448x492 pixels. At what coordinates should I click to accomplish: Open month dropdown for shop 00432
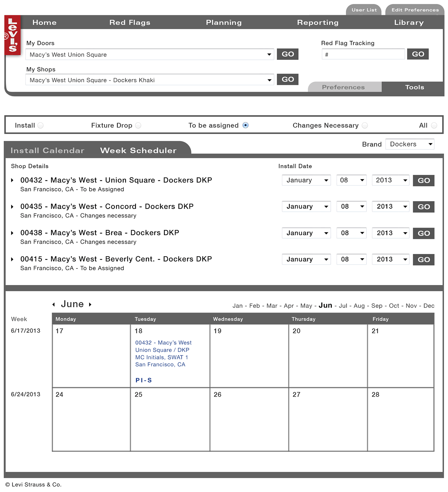[x=306, y=180]
